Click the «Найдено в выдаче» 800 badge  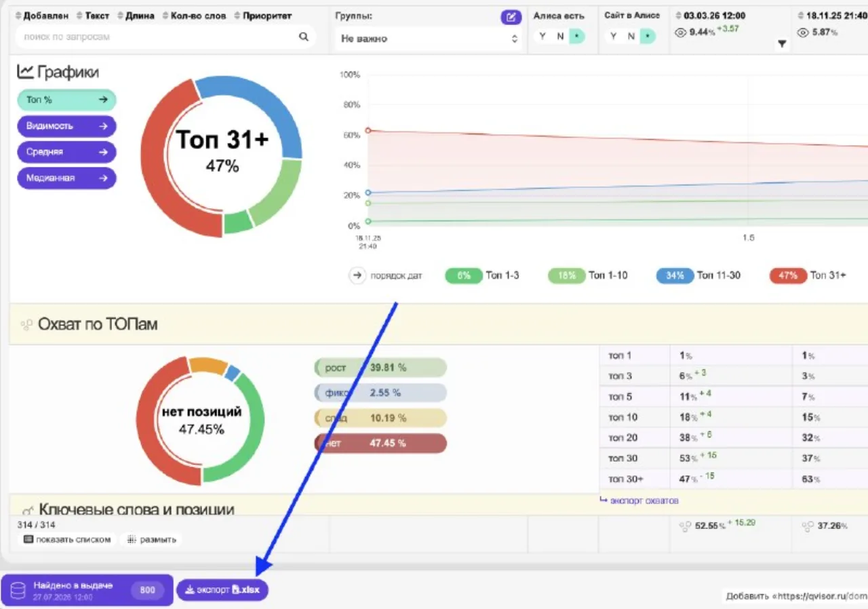(x=147, y=590)
